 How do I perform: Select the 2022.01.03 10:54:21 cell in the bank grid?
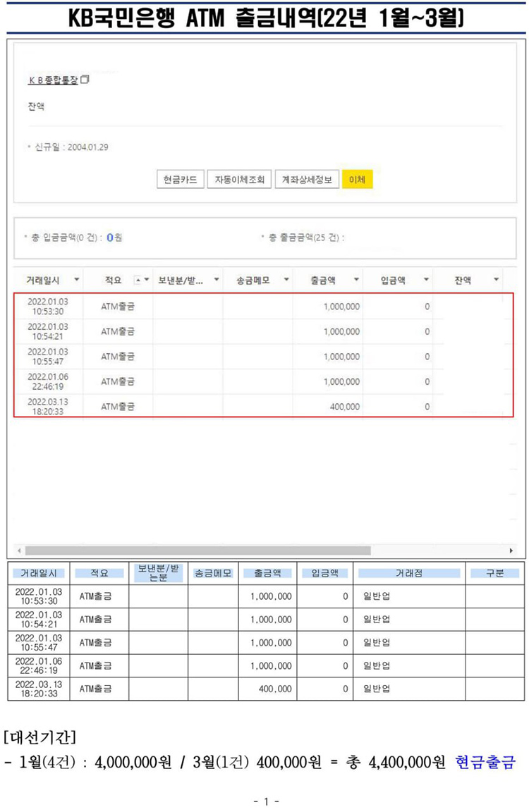coord(48,331)
